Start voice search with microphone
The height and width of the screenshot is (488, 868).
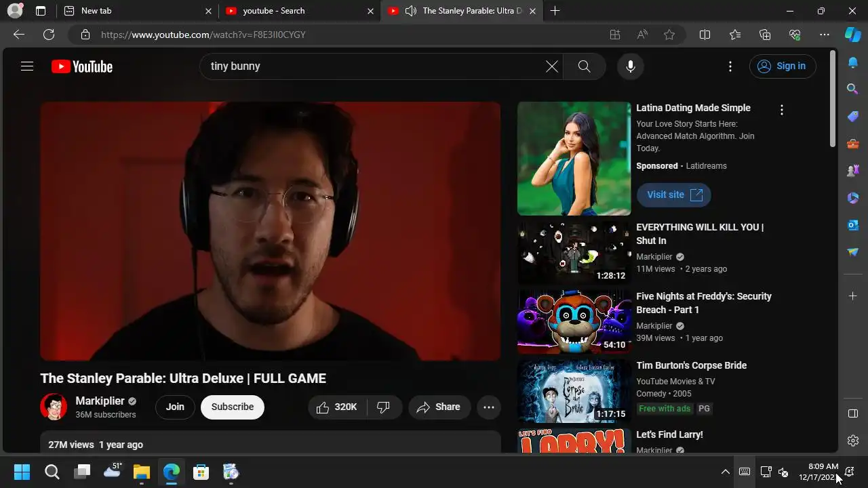click(631, 66)
